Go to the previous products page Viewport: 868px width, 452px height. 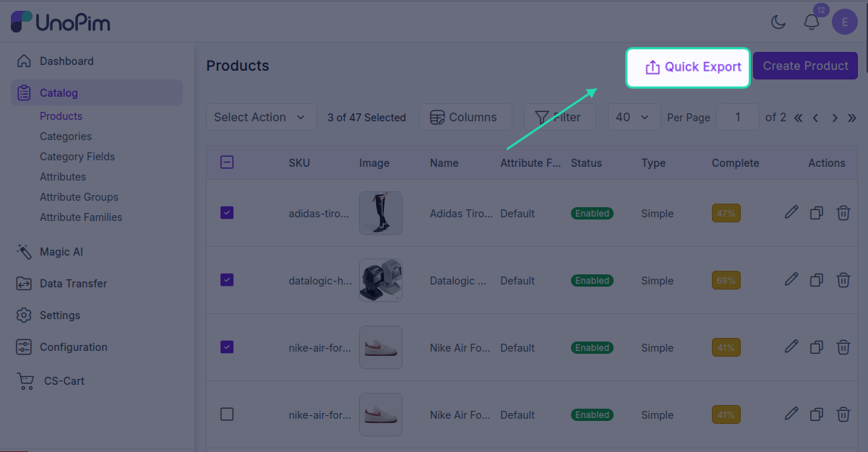pyautogui.click(x=816, y=118)
